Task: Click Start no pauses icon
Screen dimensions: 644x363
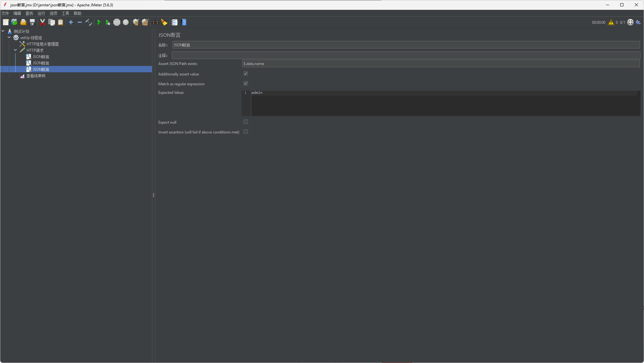Action: 108,22
